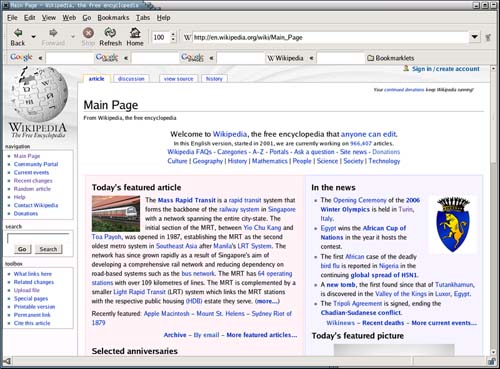500x369 pixels.
Task: Switch to the discussion tab
Action: 131,79
